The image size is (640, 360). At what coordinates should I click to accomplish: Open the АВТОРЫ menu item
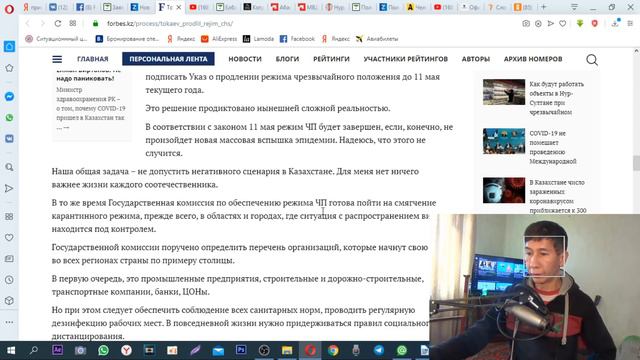click(476, 59)
